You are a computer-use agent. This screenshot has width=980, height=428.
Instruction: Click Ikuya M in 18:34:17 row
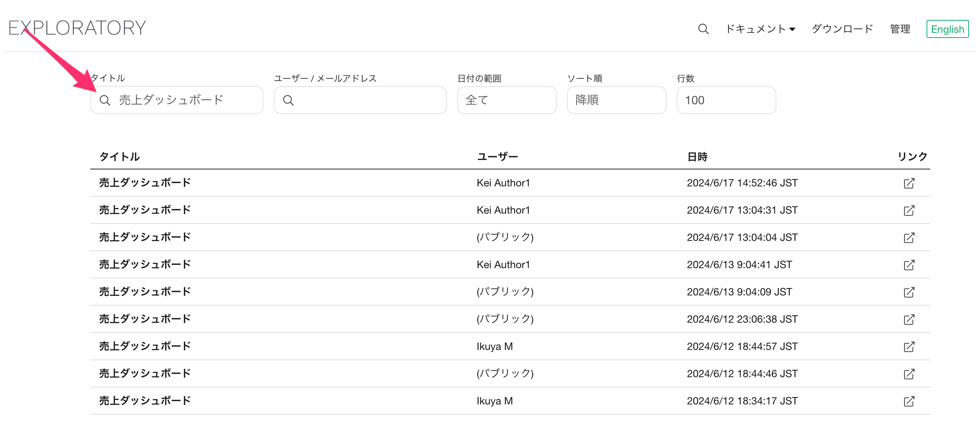pos(494,401)
